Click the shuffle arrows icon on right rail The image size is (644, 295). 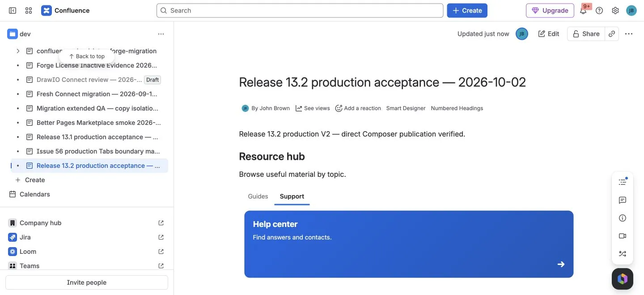[623, 254]
